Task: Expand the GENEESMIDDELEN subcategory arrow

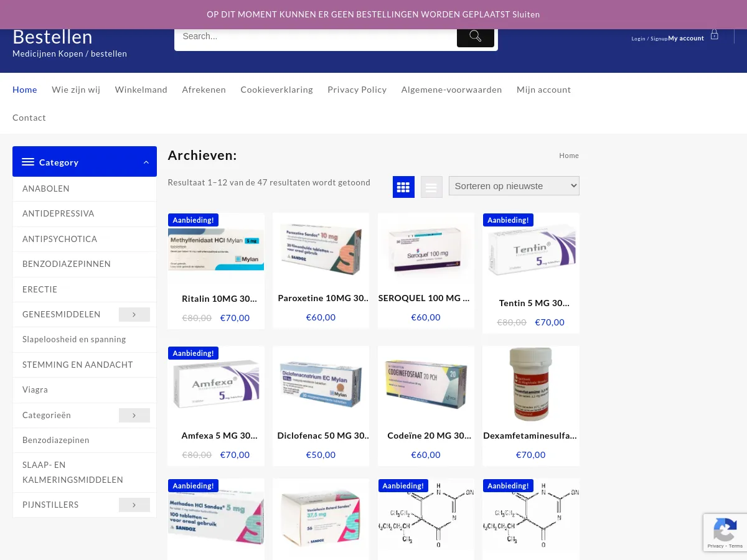Action: pyautogui.click(x=134, y=315)
